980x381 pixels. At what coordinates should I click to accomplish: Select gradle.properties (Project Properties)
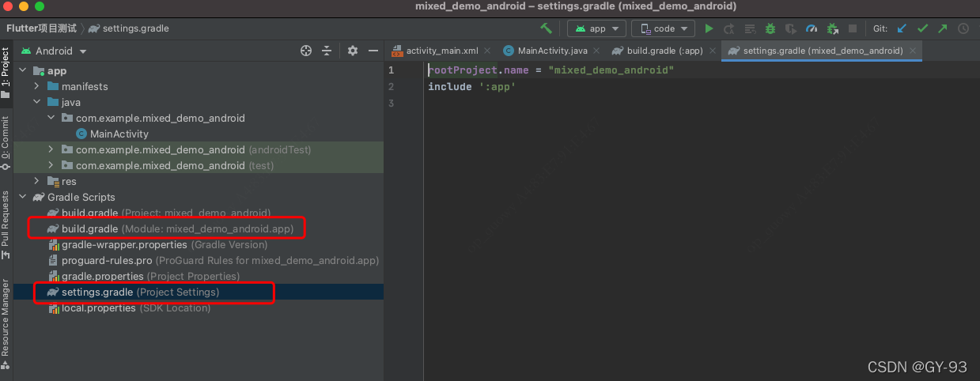(143, 276)
